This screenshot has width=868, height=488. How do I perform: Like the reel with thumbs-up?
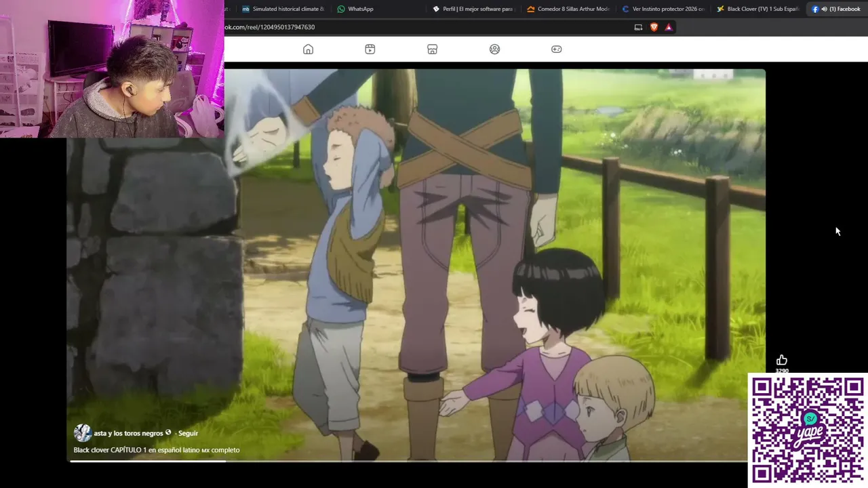[x=782, y=359]
